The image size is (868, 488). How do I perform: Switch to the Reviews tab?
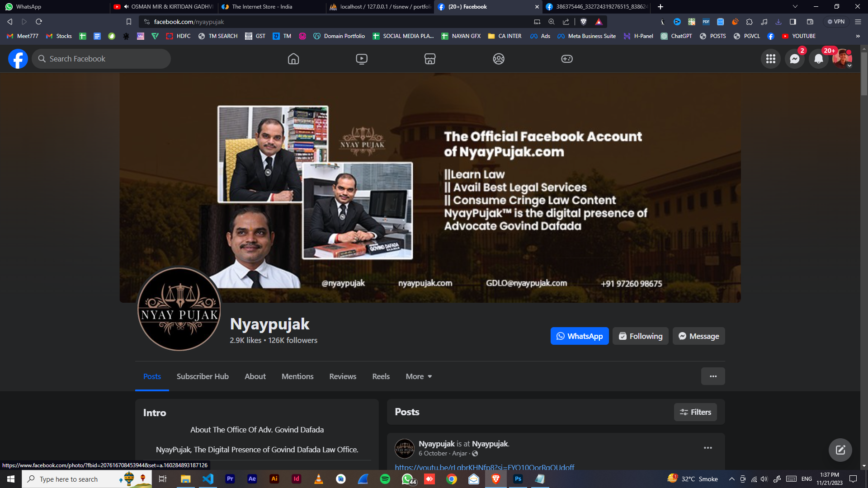[343, 376]
